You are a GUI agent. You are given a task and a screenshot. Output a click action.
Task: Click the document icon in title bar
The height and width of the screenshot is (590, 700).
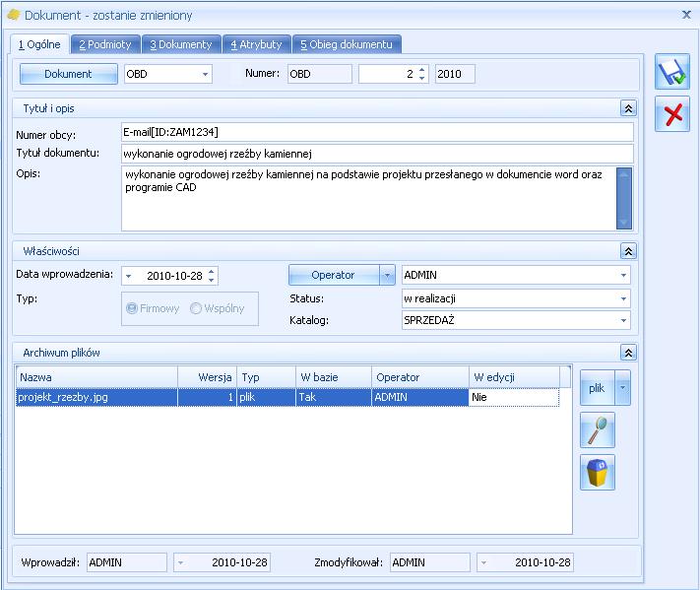(x=14, y=15)
